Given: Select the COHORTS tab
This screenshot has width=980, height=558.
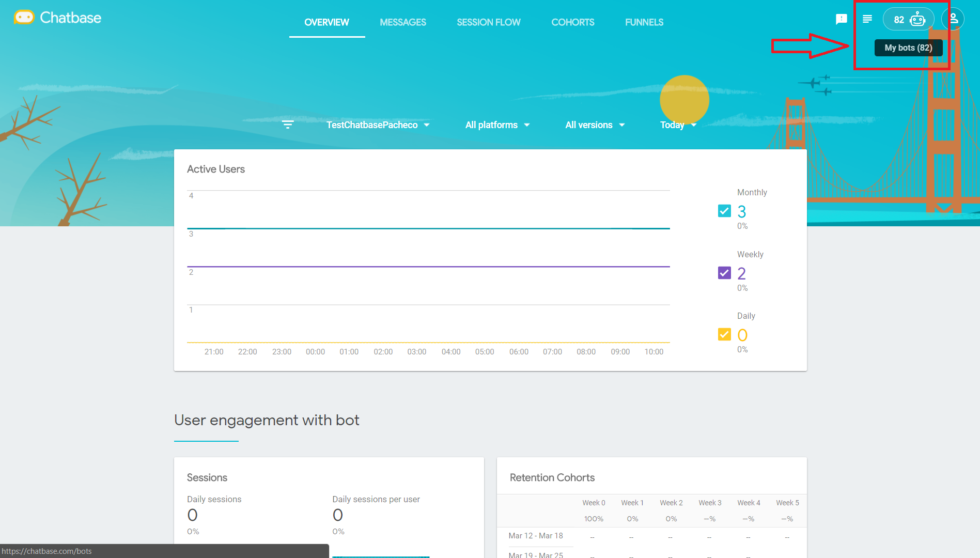Looking at the screenshot, I should 573,22.
